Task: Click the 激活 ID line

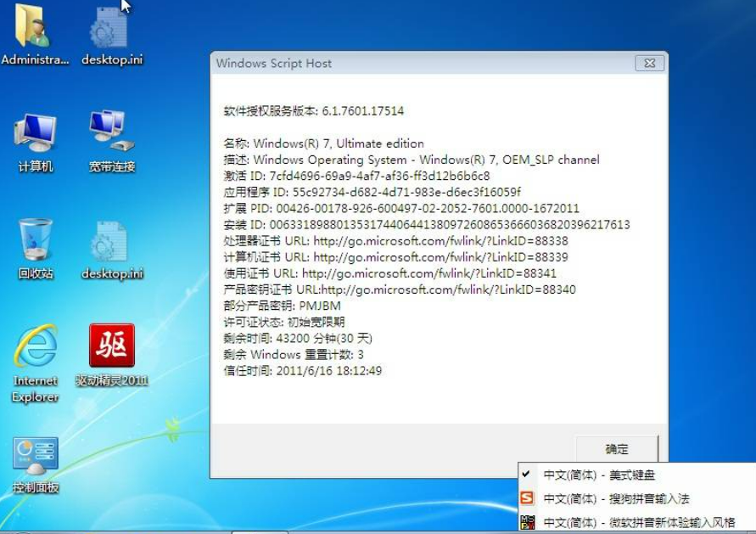Action: tap(356, 176)
